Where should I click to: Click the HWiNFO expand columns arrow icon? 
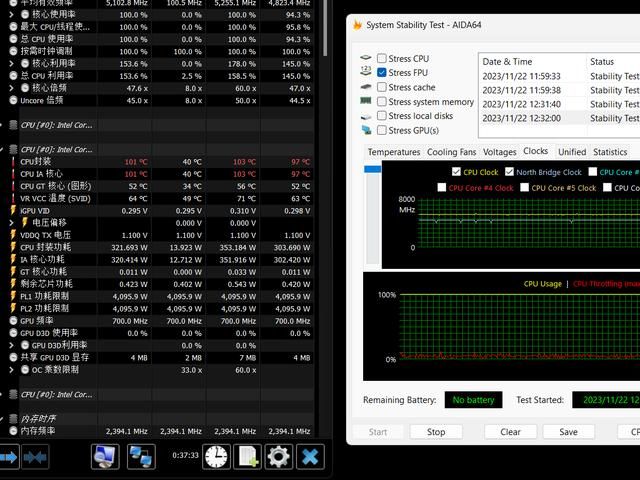click(8, 457)
